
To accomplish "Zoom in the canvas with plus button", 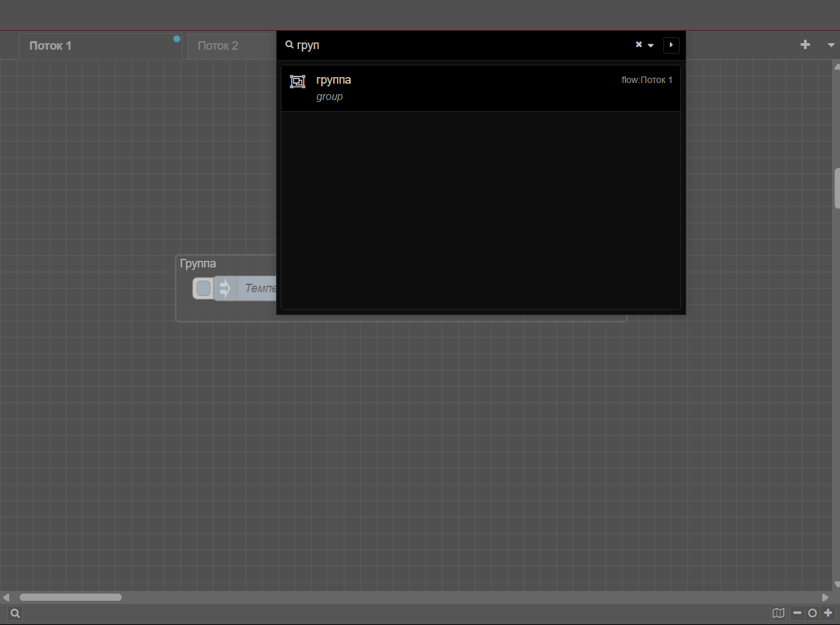I will click(828, 613).
